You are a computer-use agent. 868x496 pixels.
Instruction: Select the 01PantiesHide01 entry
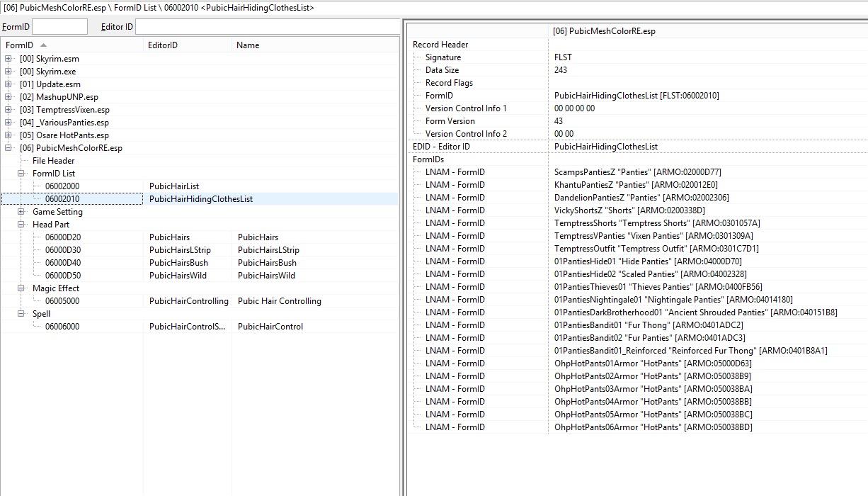[x=649, y=261]
